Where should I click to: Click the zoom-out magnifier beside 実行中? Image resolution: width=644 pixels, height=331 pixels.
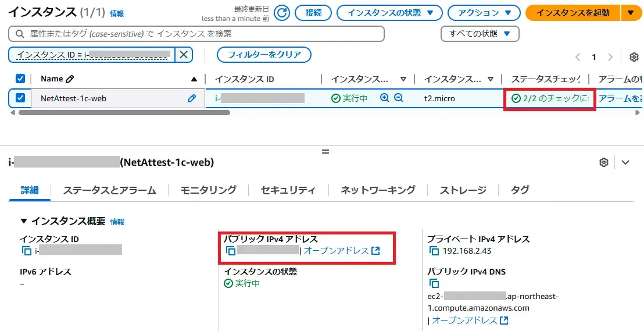(399, 98)
